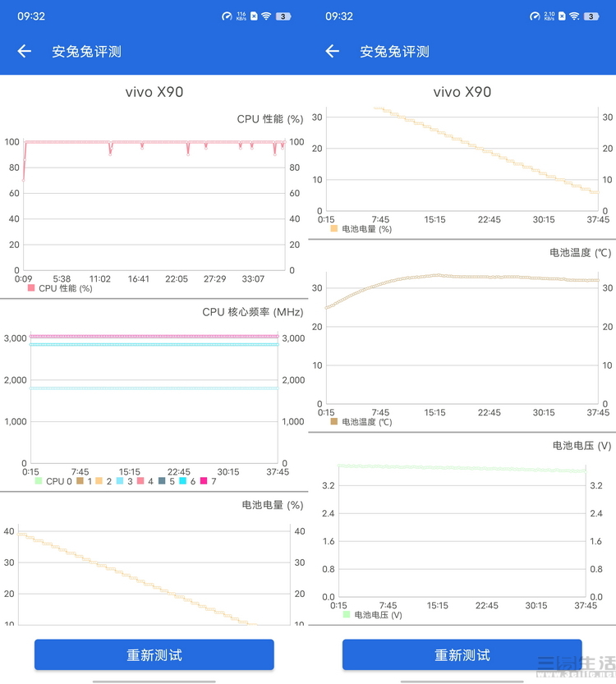Viewport: 616px width, 684px height.
Task: Tap the 116 KB/s network speed indicator
Action: click(x=241, y=16)
